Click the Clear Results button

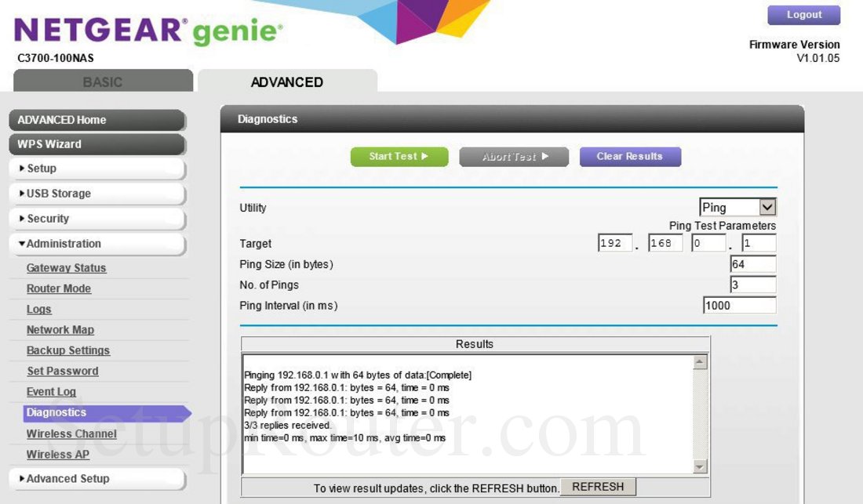click(x=630, y=156)
